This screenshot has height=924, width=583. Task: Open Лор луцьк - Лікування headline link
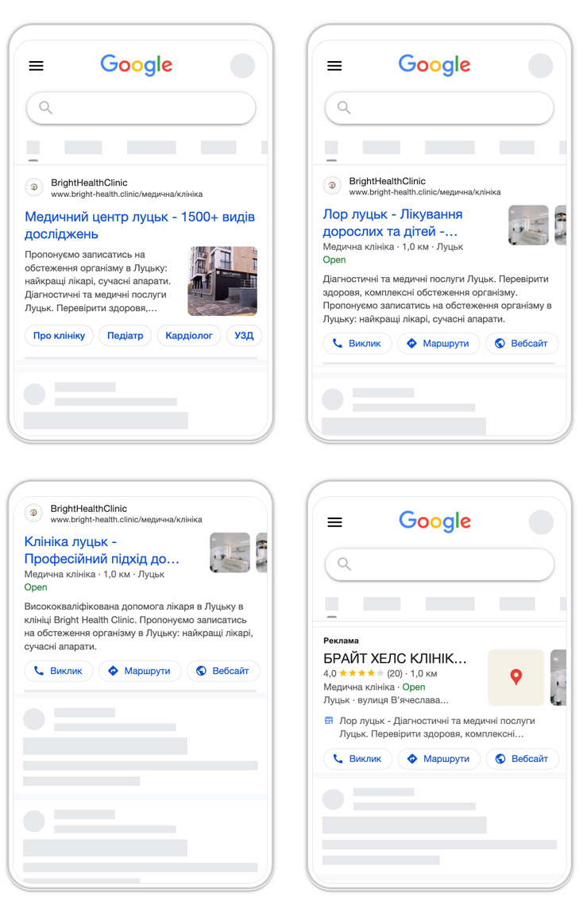[x=392, y=222]
